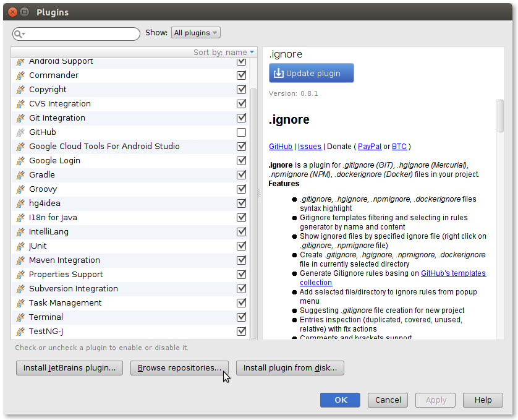518x420 pixels.
Task: Click the Groovy plugin icon
Action: 20,189
